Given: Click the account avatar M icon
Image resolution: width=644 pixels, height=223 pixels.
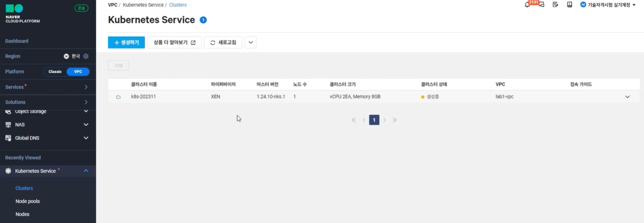Looking at the screenshot, I should pyautogui.click(x=583, y=4).
